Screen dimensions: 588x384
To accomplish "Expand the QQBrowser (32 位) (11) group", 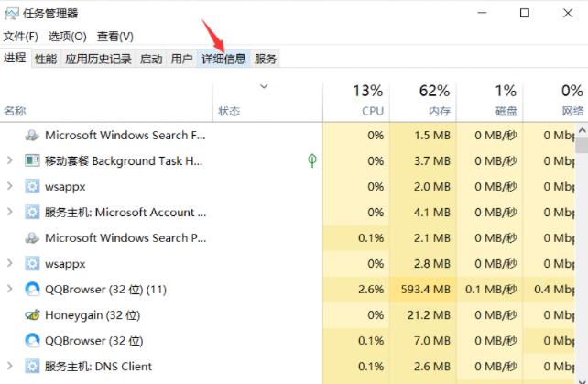I will [9, 290].
